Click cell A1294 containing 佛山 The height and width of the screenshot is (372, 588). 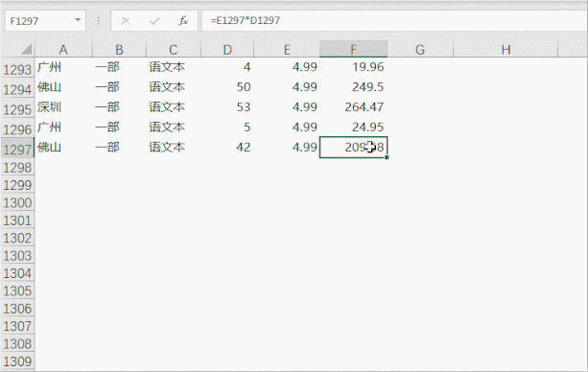pyautogui.click(x=63, y=87)
